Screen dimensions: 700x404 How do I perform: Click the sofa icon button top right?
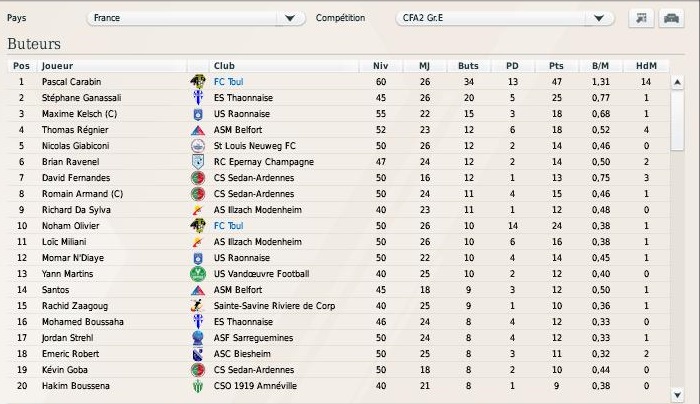click(671, 18)
